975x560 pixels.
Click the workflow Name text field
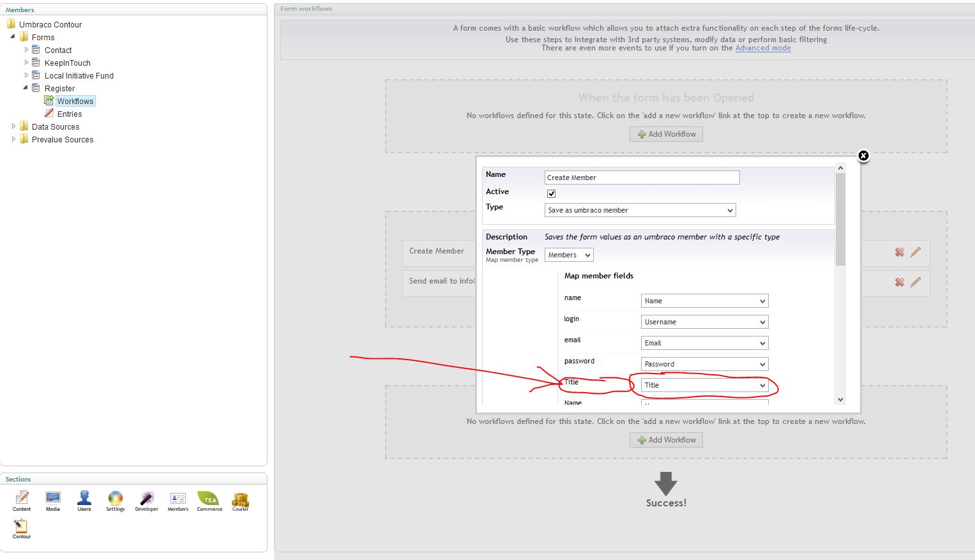pyautogui.click(x=642, y=178)
